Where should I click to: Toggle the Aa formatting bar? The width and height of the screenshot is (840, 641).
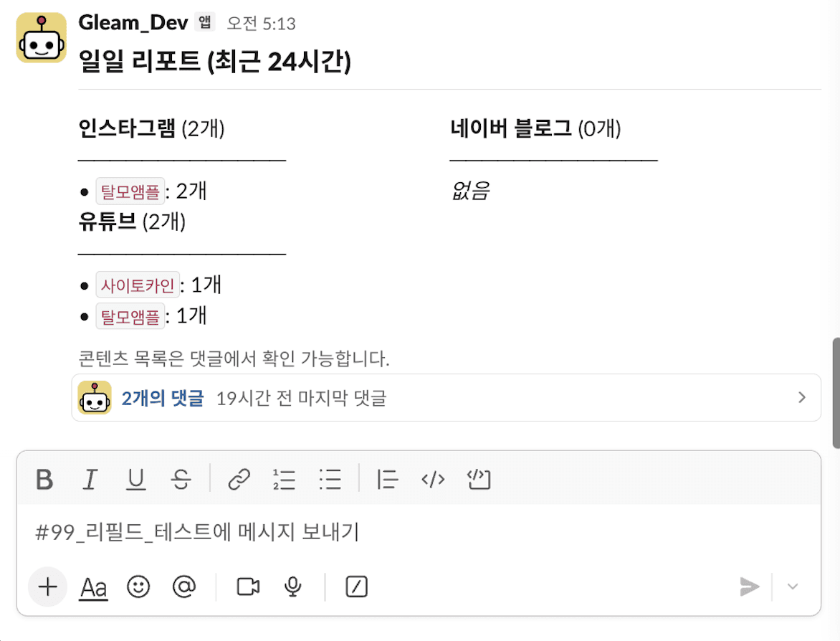coord(92,587)
